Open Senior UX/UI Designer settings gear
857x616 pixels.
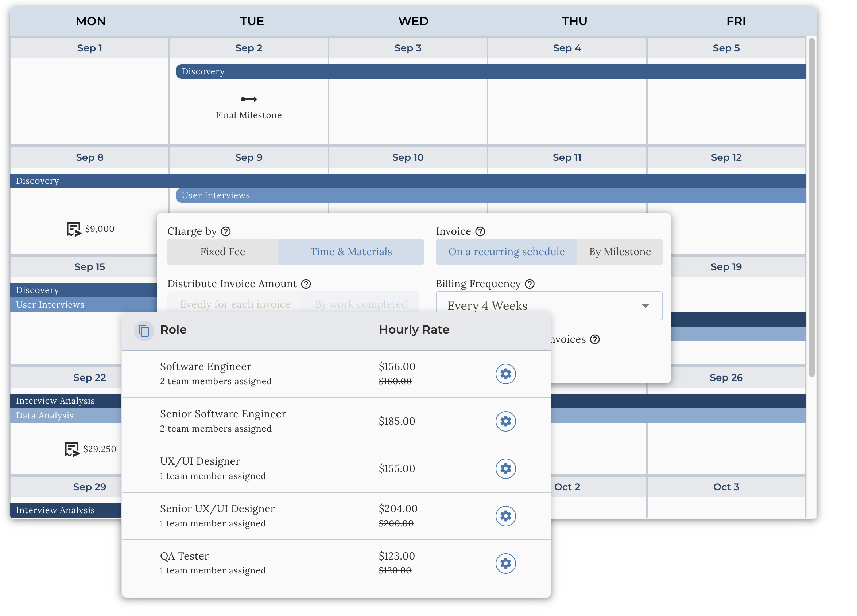(x=505, y=516)
